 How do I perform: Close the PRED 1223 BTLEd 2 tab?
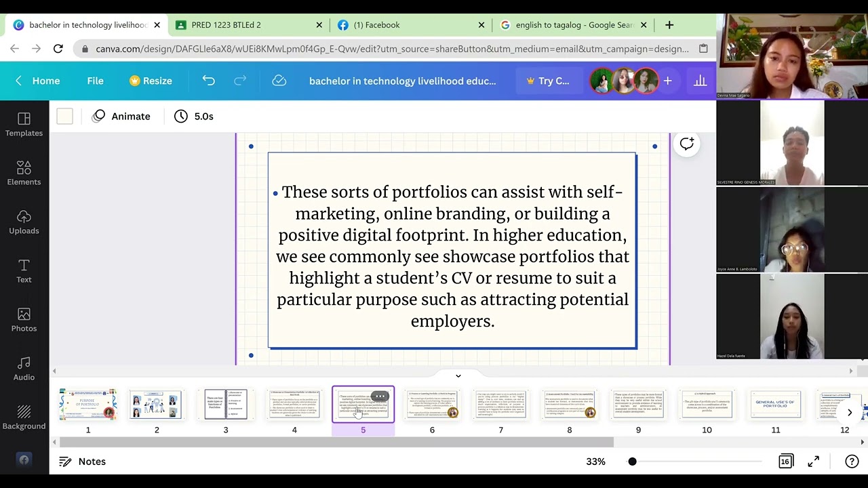tap(319, 25)
